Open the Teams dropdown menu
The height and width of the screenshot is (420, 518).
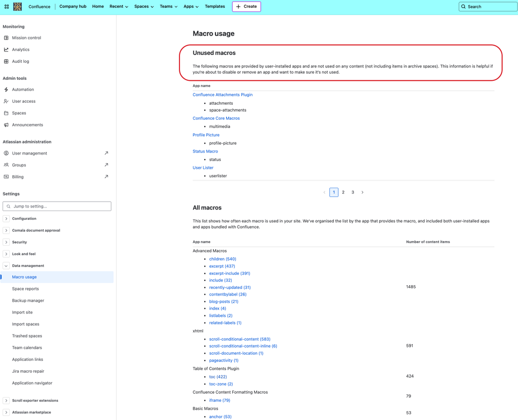point(169,7)
